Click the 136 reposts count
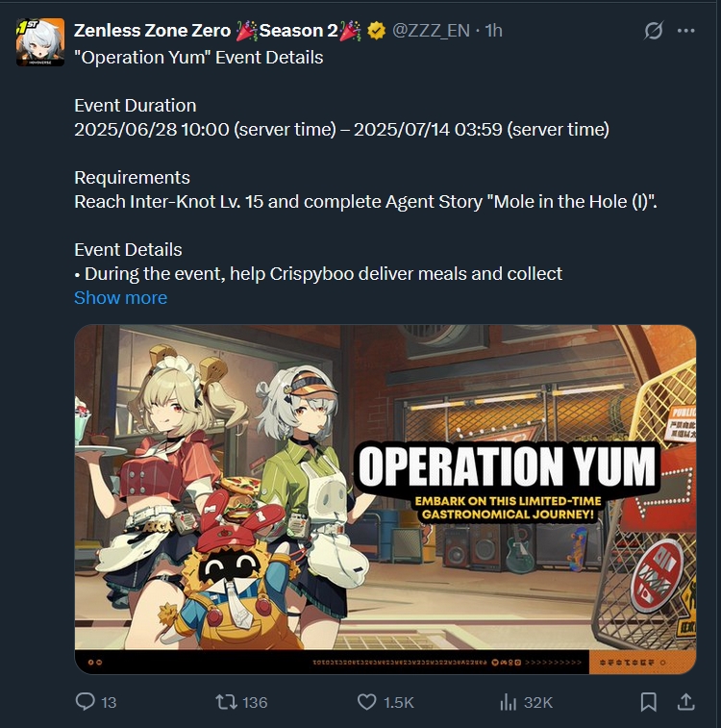Viewport: 721px width, 728px height. pos(255,702)
